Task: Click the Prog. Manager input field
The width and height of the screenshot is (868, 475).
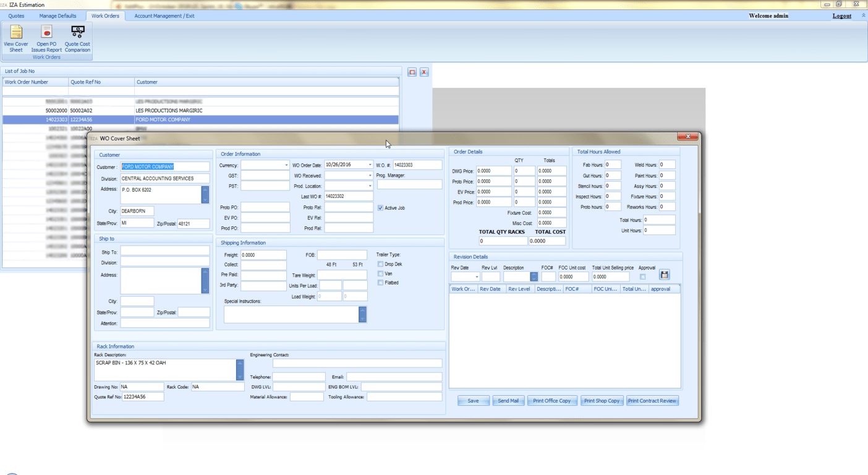Action: coord(409,185)
